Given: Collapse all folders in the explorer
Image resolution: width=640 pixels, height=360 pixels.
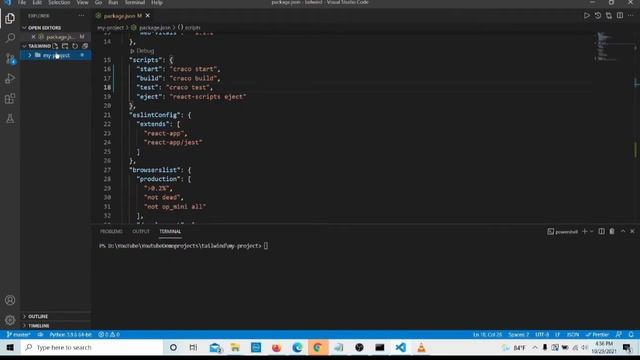Looking at the screenshot, I should [85, 46].
